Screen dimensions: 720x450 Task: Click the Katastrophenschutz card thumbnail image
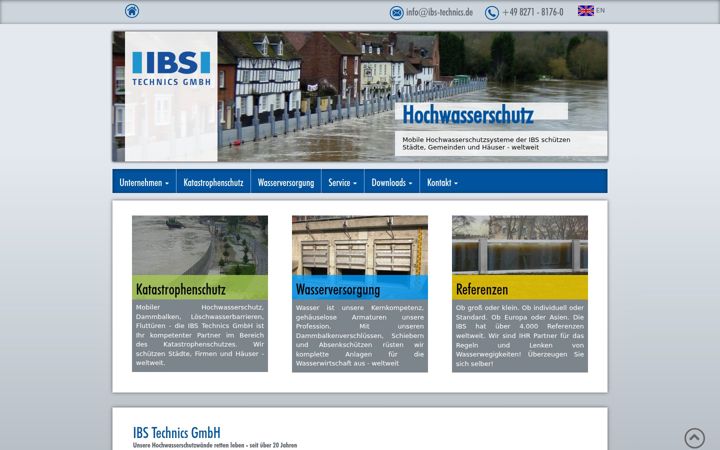point(200,245)
